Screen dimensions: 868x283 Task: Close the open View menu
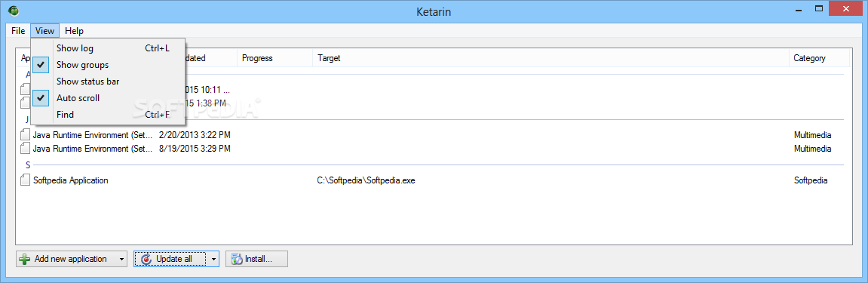(x=44, y=30)
